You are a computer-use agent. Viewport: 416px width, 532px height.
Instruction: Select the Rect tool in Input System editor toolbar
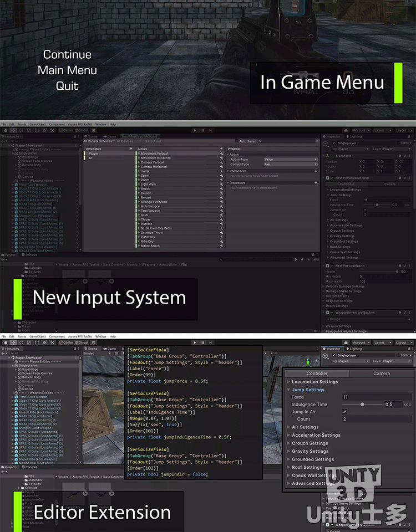pyautogui.click(x=37, y=130)
